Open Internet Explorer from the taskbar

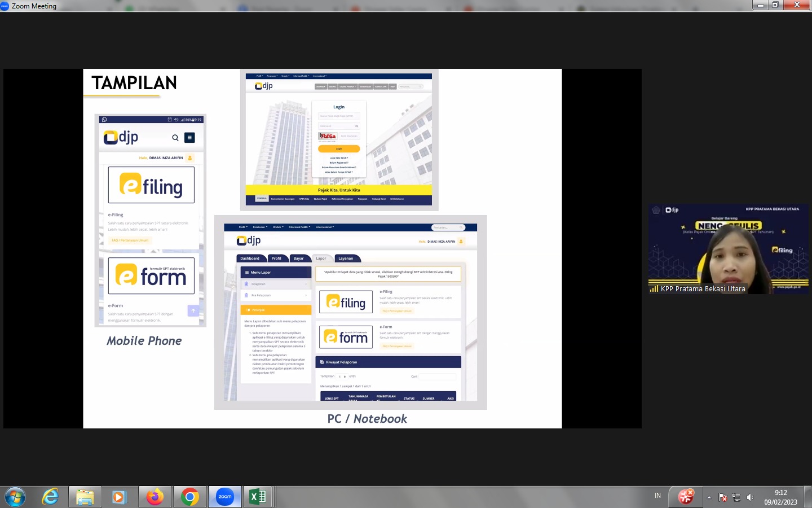click(50, 497)
